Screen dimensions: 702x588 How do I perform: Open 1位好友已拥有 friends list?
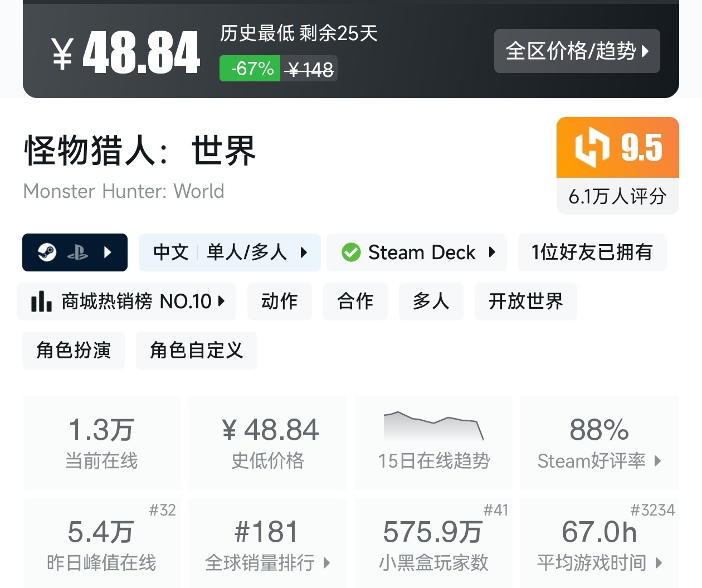[592, 252]
